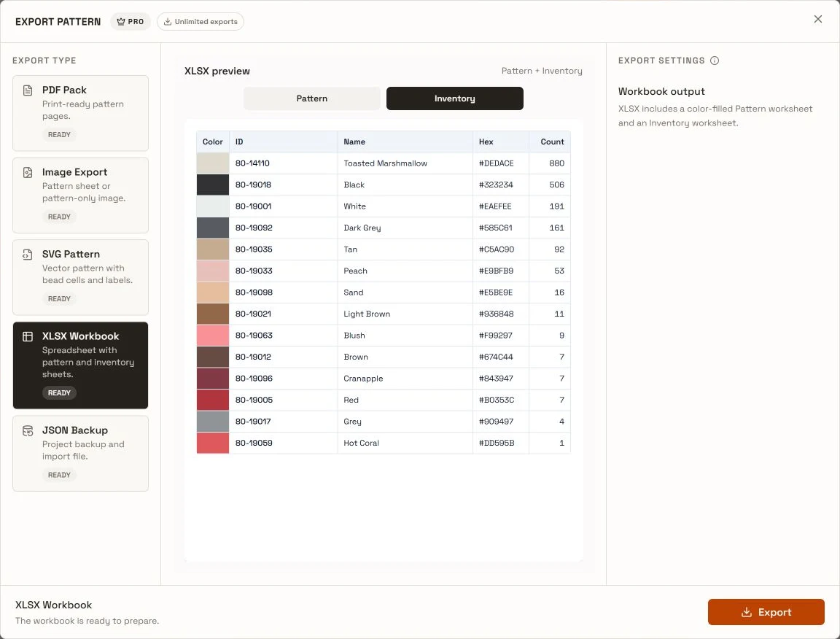Click the XLSX Workbook table icon

click(28, 336)
